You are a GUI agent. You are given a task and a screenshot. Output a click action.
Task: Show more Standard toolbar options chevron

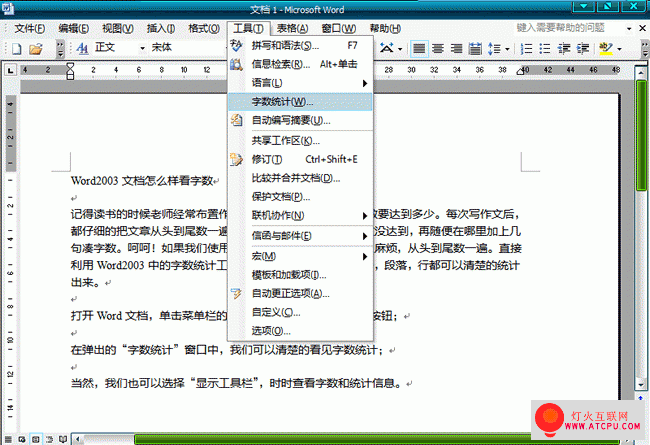point(61,49)
